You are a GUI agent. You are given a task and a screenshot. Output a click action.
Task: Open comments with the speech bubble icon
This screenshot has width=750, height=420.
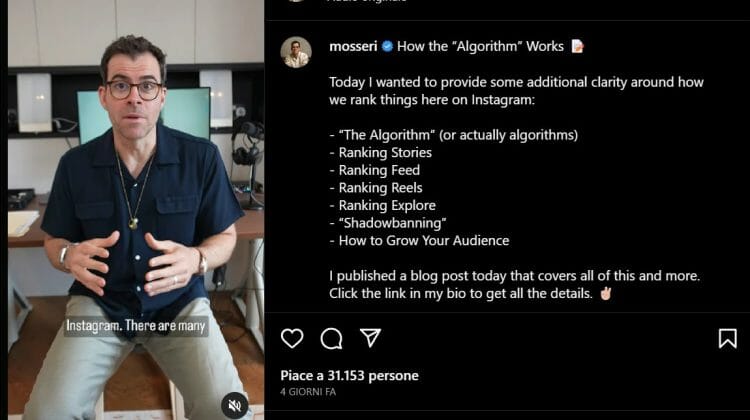click(331, 338)
